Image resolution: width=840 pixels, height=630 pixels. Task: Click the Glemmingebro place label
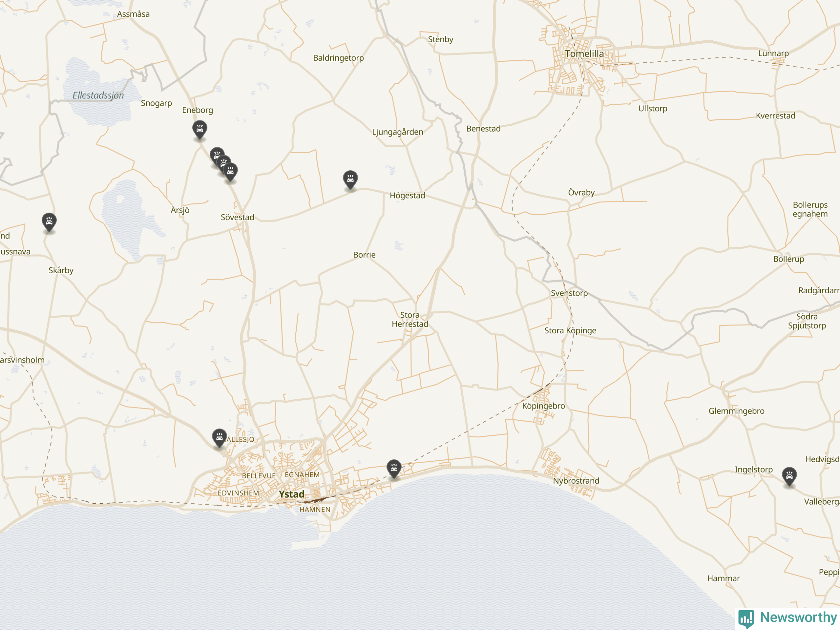(736, 411)
